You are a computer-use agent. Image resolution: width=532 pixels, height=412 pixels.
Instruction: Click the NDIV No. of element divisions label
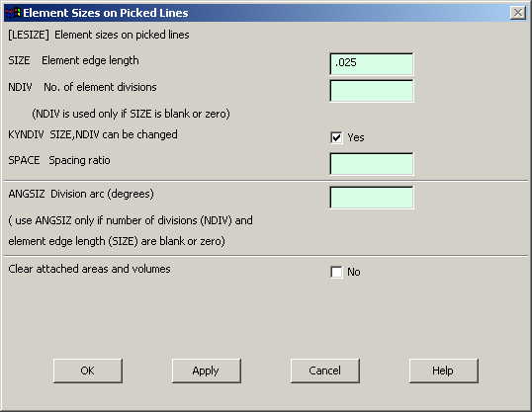[82, 87]
